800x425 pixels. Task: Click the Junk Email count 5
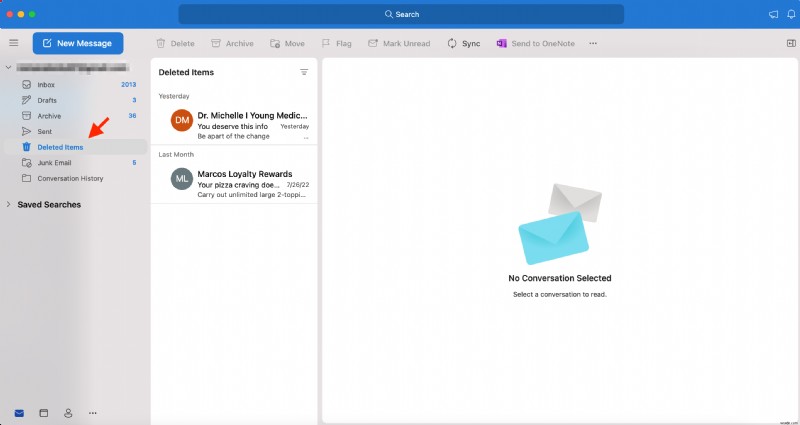pyautogui.click(x=134, y=163)
